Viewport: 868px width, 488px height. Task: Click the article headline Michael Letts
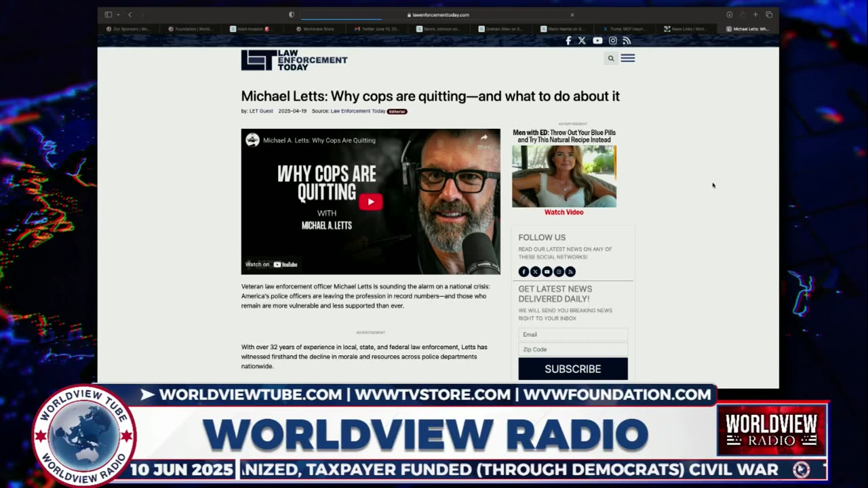[431, 96]
